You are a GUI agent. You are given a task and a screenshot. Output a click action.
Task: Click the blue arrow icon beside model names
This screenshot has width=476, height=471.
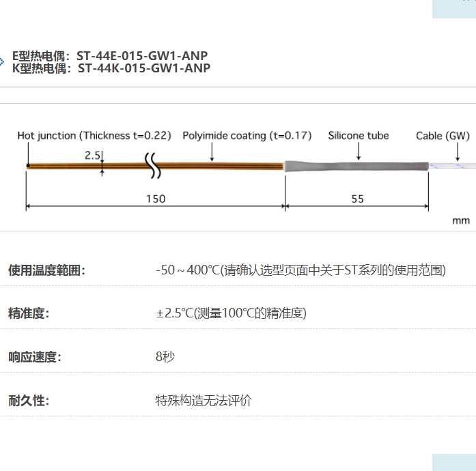tap(2, 62)
